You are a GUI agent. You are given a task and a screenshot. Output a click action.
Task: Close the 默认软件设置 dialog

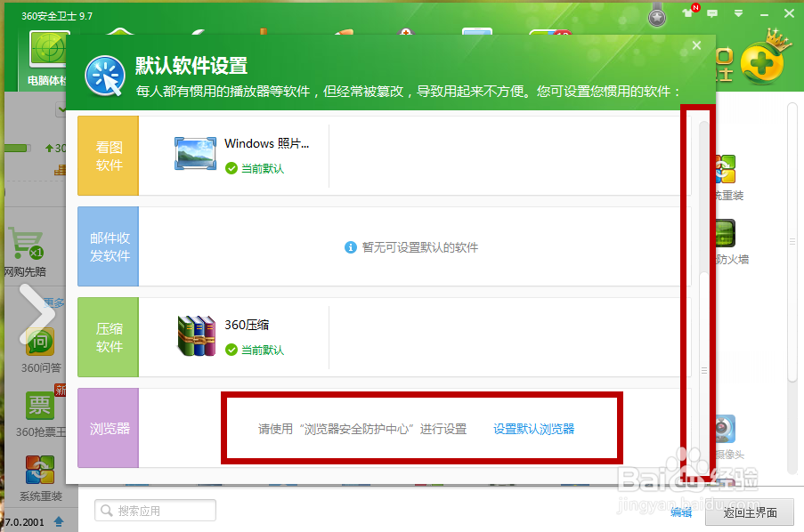pyautogui.click(x=696, y=45)
